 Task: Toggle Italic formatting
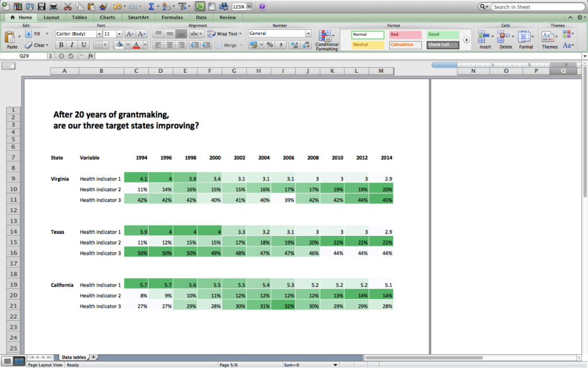pyautogui.click(x=72, y=45)
